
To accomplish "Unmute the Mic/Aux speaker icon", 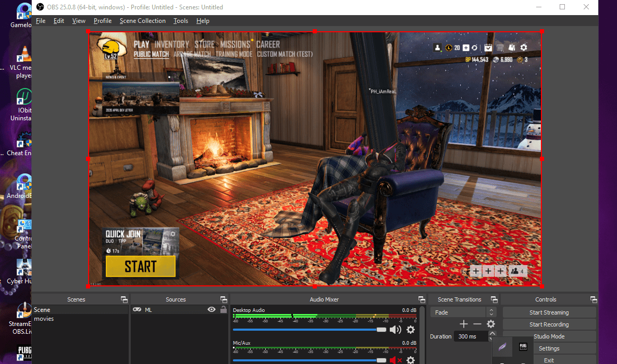I will pyautogui.click(x=396, y=360).
